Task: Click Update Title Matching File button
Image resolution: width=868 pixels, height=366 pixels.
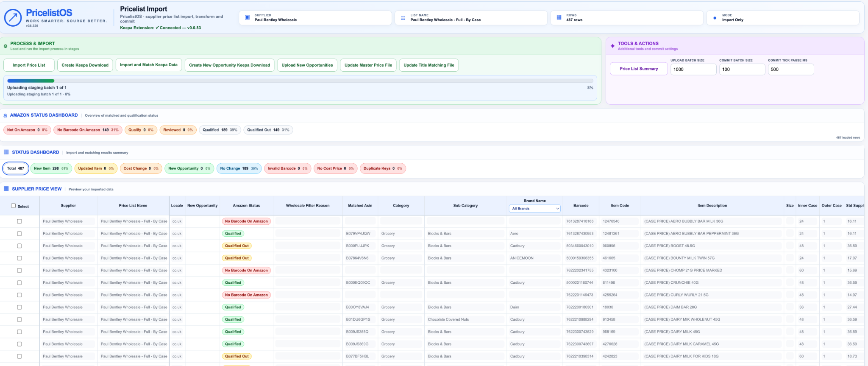Action: tap(429, 65)
